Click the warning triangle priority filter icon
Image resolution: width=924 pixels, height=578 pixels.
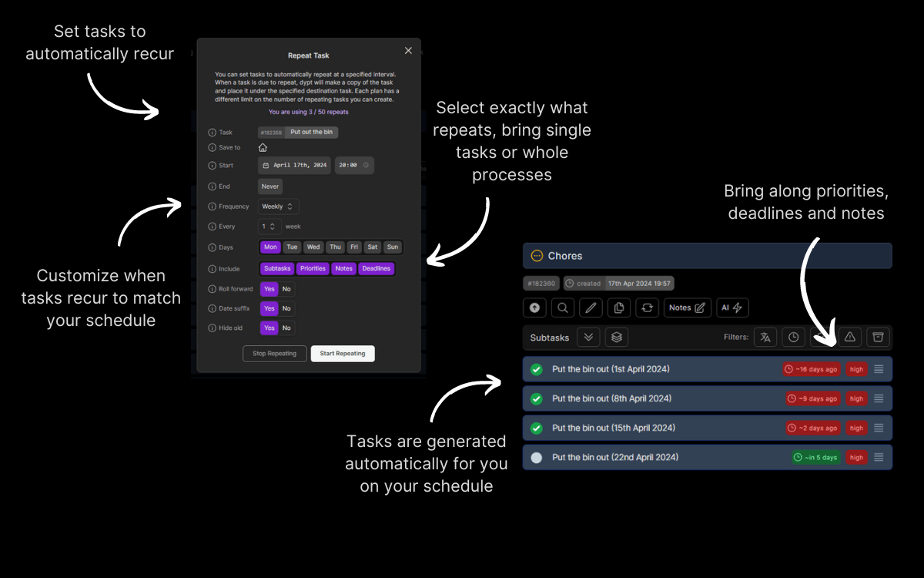(850, 337)
